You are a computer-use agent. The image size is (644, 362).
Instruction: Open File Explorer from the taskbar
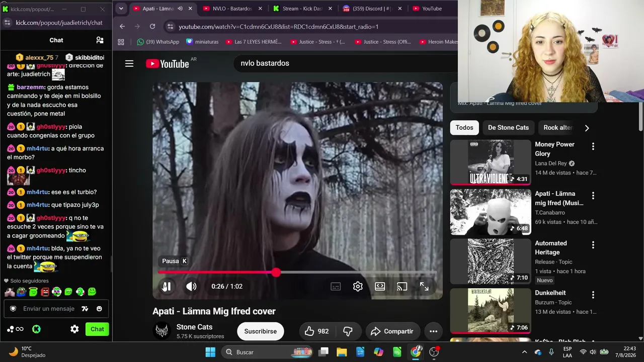point(342,352)
